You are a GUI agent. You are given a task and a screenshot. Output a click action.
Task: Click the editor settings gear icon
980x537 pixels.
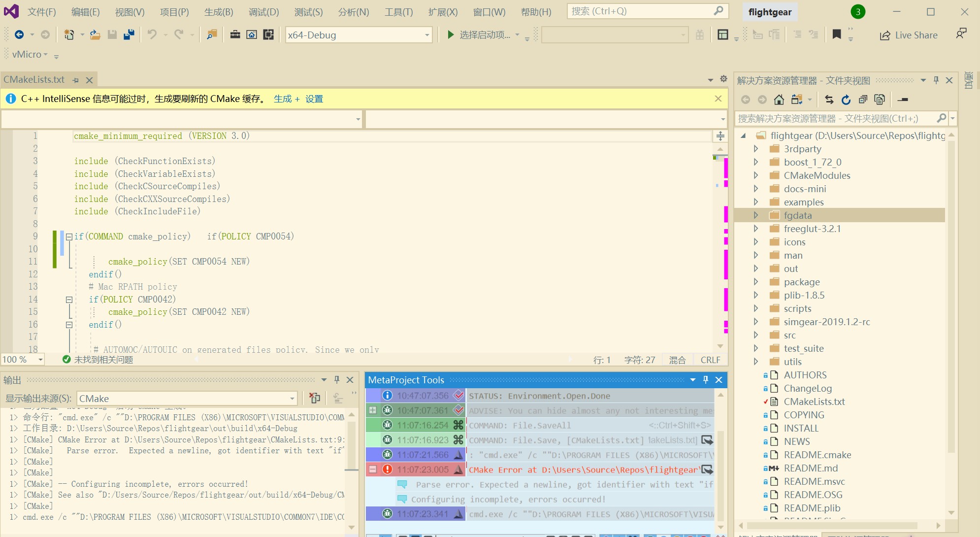[723, 79]
